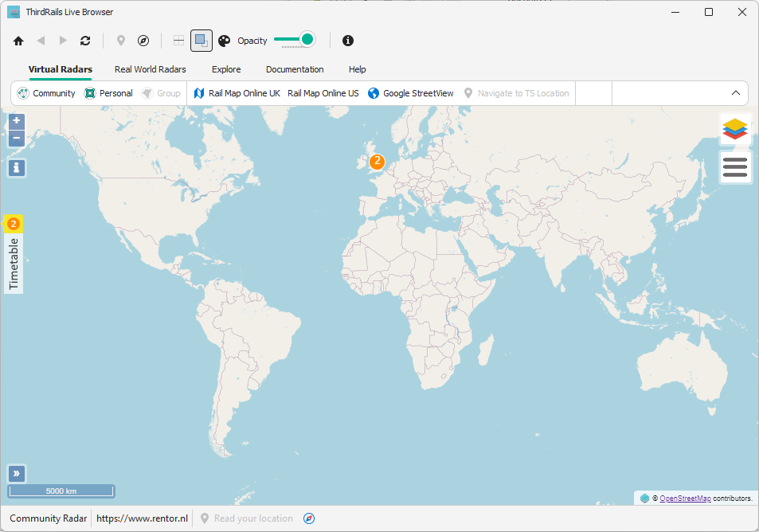
Task: Click Navigate to TS Location
Action: [516, 93]
